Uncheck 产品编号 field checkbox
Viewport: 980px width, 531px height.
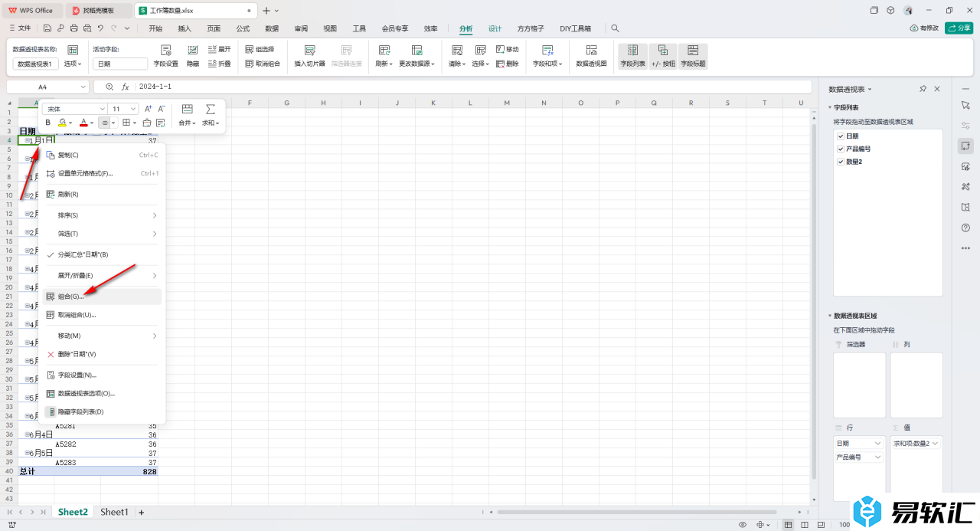841,149
